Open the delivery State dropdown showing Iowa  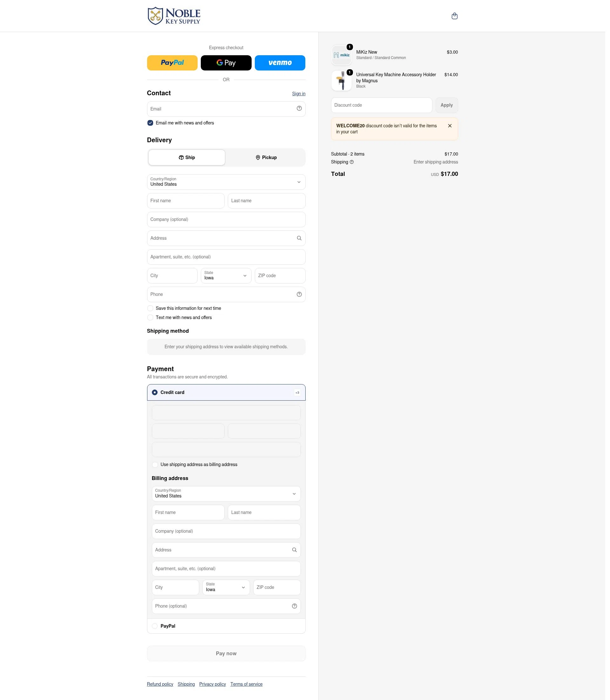[x=228, y=277]
